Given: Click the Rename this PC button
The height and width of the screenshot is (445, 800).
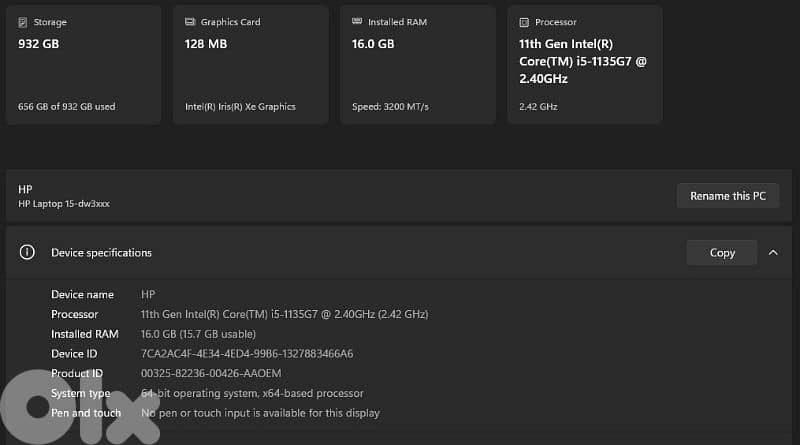Looking at the screenshot, I should click(x=728, y=196).
